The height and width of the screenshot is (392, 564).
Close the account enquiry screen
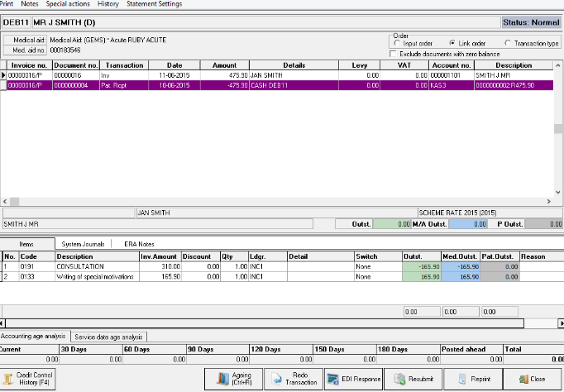pyautogui.click(x=532, y=379)
